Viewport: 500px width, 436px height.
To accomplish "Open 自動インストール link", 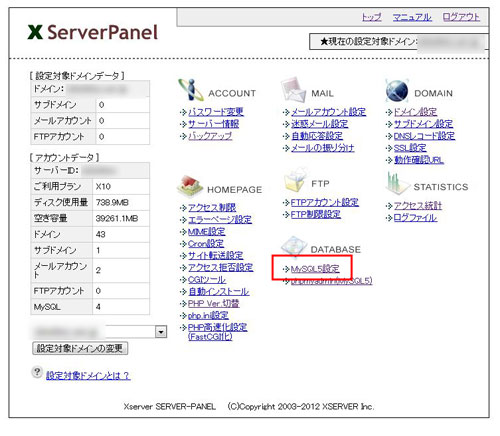I will [x=219, y=292].
